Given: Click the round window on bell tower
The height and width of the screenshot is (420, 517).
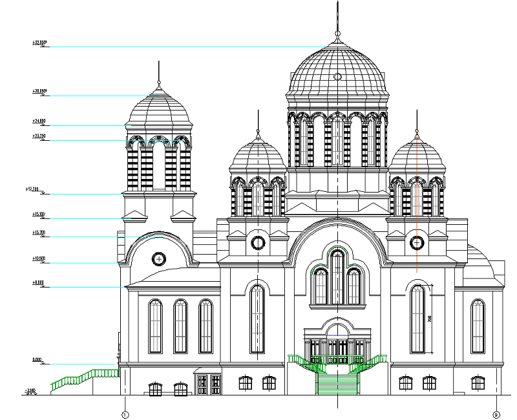Looking at the screenshot, I should click(158, 259).
